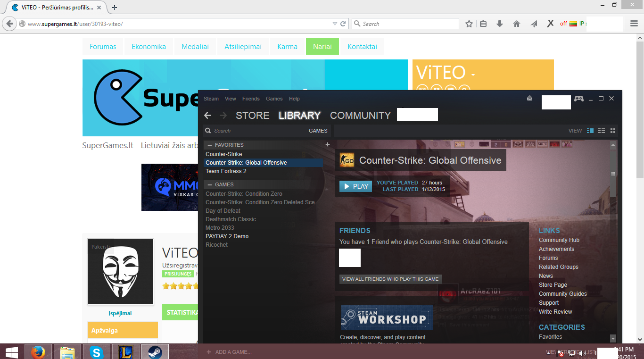Viewport: 644px width, 359px height.
Task: Open the Forumas website tab
Action: (103, 47)
